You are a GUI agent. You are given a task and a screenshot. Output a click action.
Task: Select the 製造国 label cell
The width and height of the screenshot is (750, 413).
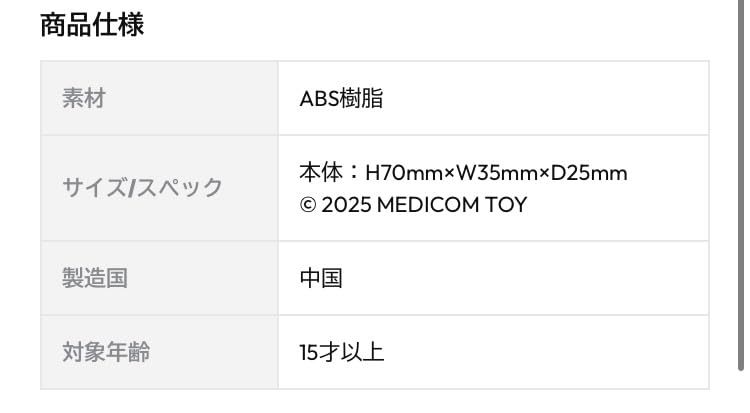(159, 278)
